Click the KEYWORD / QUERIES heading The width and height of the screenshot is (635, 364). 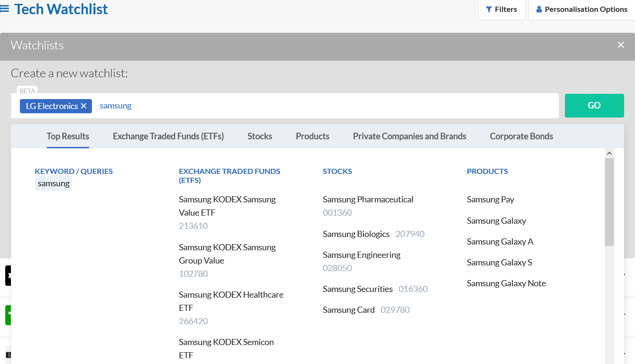[x=73, y=172]
